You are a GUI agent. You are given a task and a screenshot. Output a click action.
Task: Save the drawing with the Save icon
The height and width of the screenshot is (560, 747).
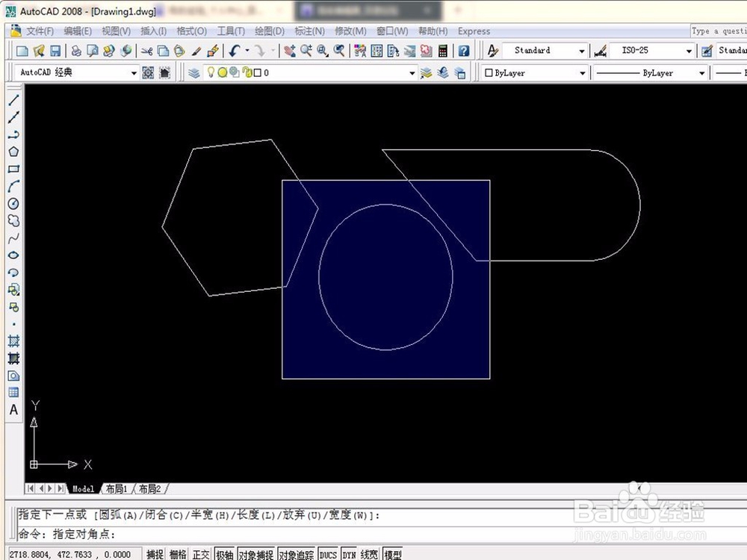(x=55, y=51)
